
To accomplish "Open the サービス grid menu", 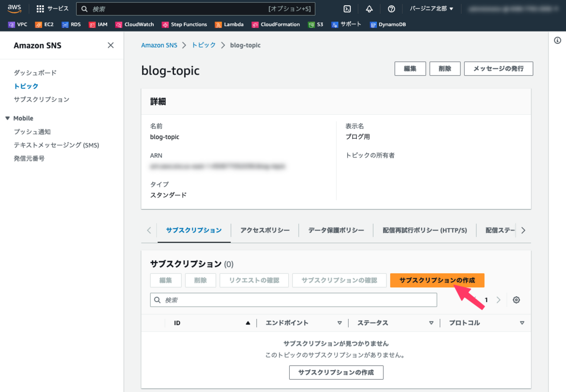I will (52, 8).
